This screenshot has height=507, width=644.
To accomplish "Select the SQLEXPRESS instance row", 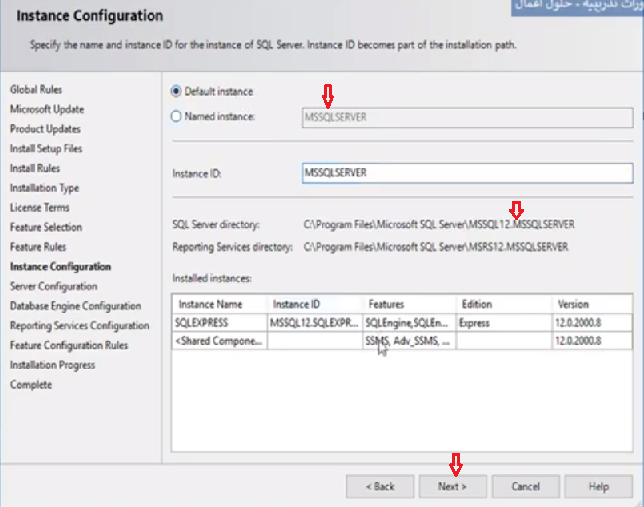I will (402, 323).
